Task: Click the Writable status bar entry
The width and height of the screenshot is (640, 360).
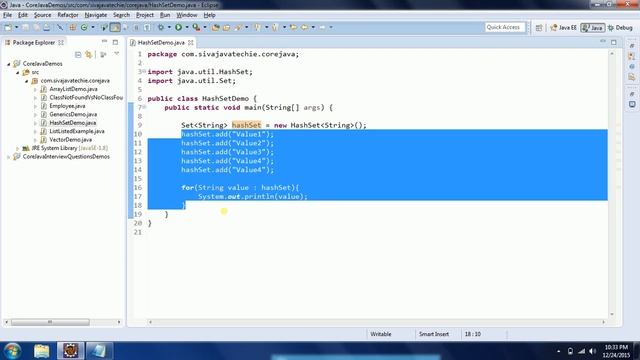Action: coord(380,334)
